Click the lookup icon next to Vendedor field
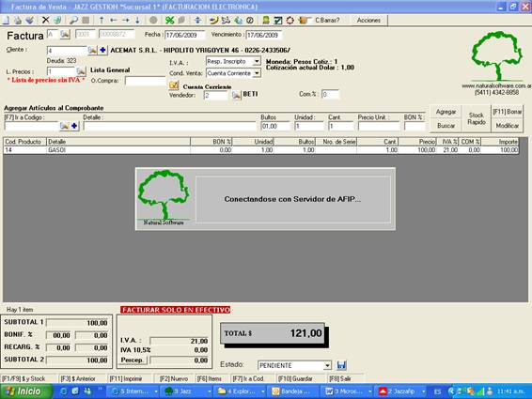This screenshot has width=532, height=399. coord(236,95)
